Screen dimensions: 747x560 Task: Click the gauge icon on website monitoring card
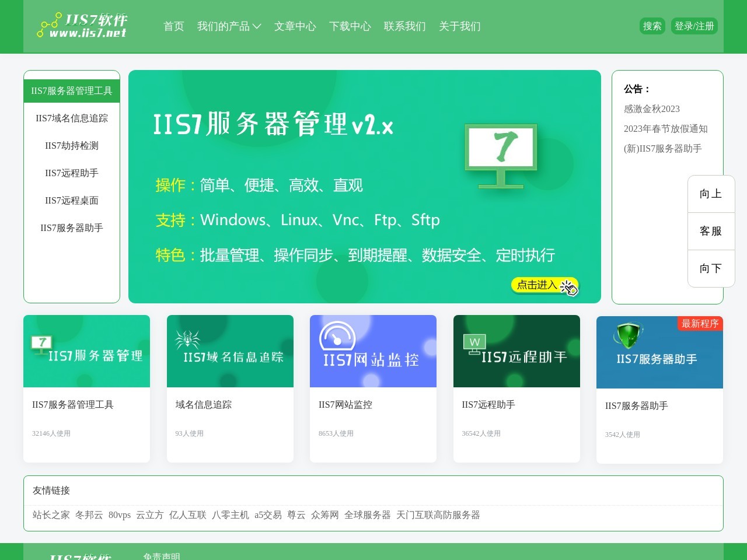point(337,337)
